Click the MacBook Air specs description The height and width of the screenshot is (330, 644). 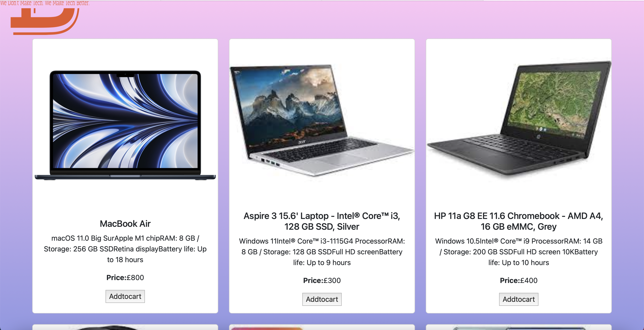click(125, 249)
